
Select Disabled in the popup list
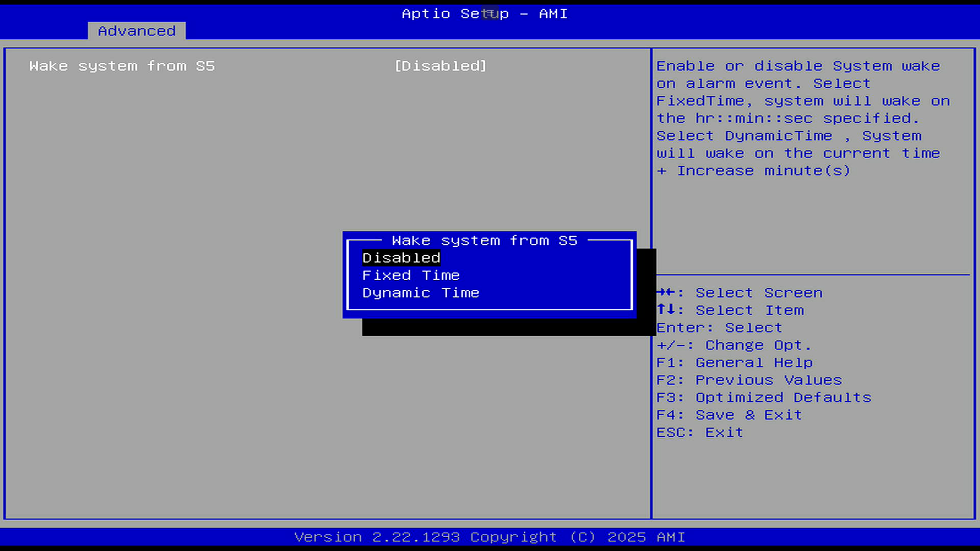pos(401,258)
